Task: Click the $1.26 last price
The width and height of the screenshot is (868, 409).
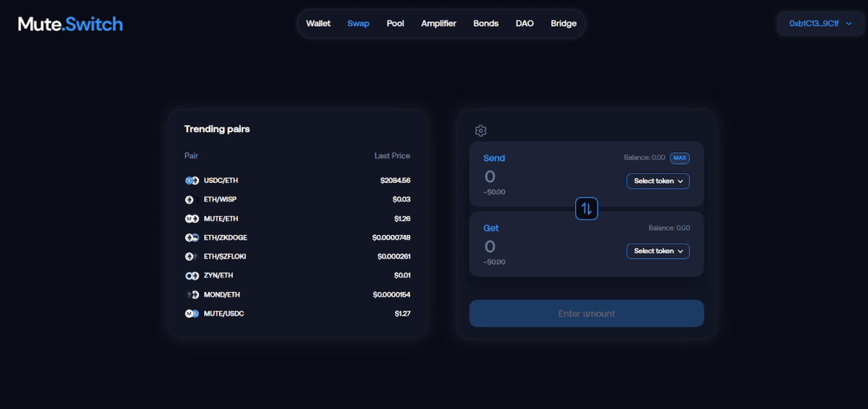Action: pos(402,218)
